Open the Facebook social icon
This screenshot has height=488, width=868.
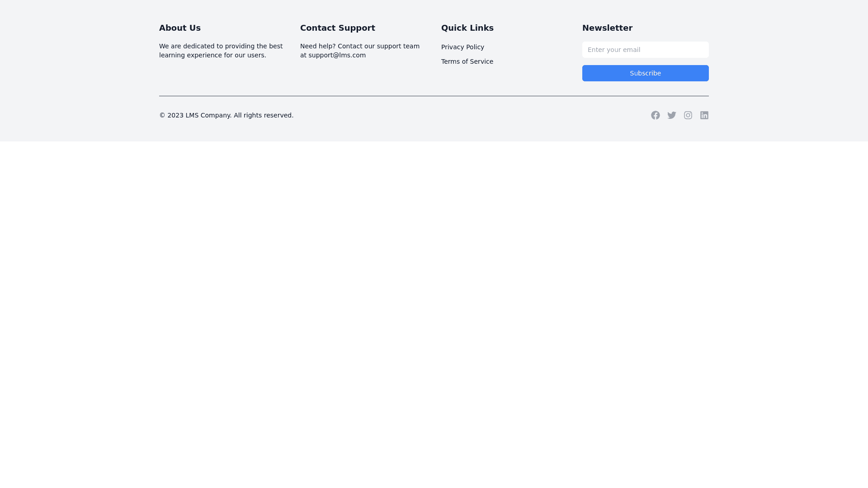click(655, 115)
